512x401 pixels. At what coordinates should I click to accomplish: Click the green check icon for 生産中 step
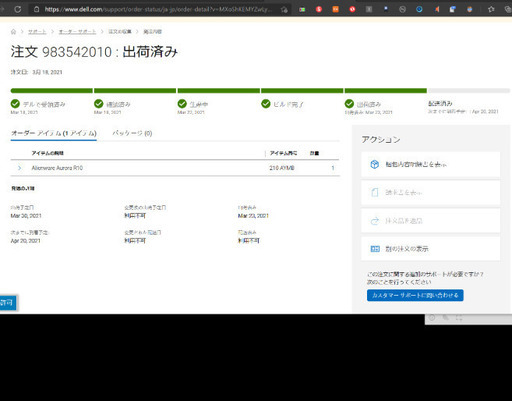coord(182,104)
